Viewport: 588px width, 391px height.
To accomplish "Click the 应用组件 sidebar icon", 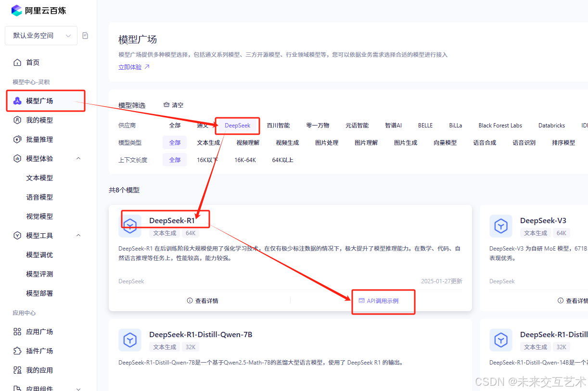I will 17,389.
